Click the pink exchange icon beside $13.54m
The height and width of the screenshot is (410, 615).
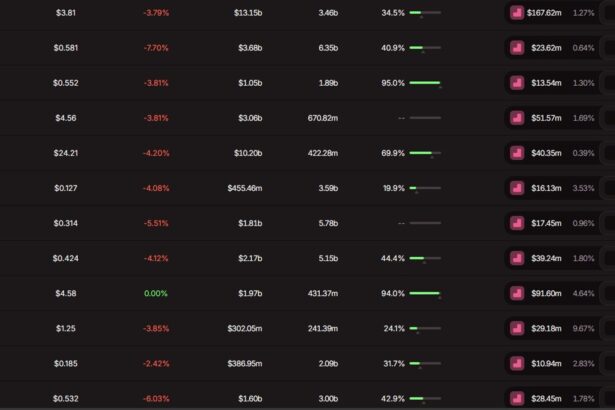[517, 83]
